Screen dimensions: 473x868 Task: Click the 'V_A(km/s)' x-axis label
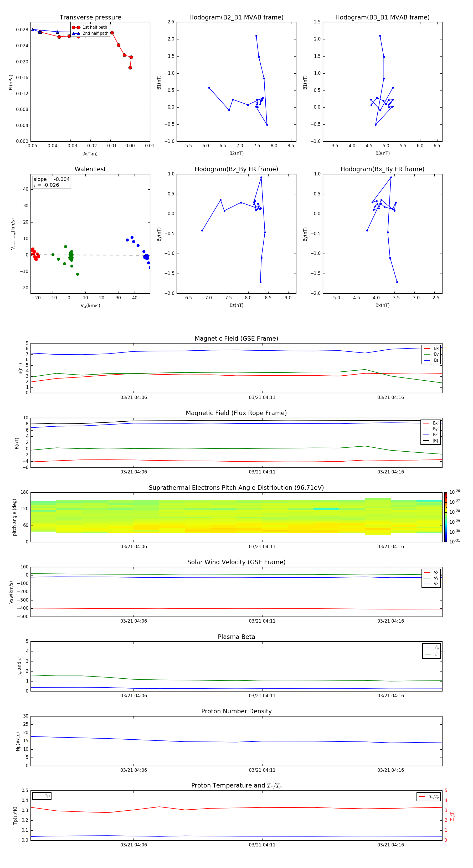tap(90, 306)
